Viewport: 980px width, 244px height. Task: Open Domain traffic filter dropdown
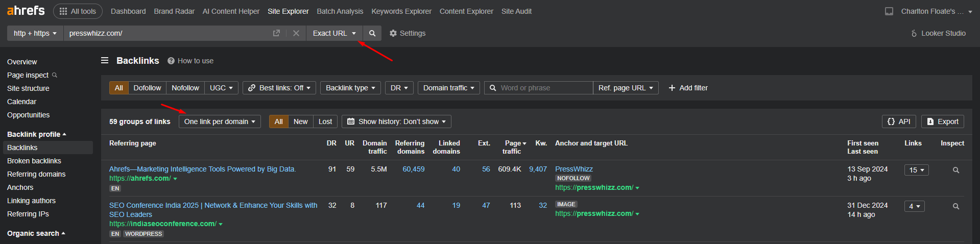[449, 88]
